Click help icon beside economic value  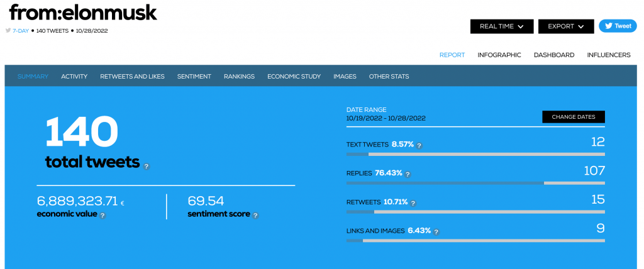click(103, 215)
